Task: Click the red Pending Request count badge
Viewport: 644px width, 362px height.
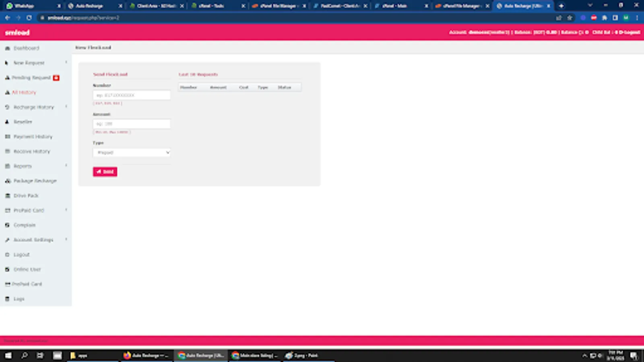Action: coord(56,78)
